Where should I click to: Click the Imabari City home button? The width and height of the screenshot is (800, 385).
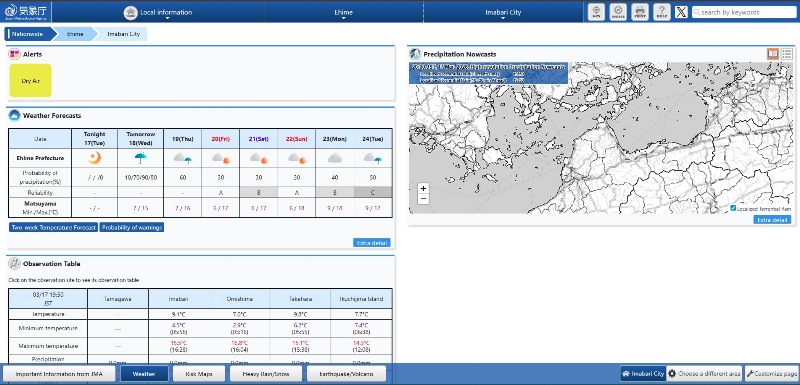point(643,373)
